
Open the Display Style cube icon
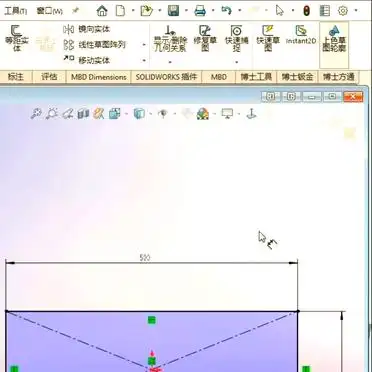[138, 114]
